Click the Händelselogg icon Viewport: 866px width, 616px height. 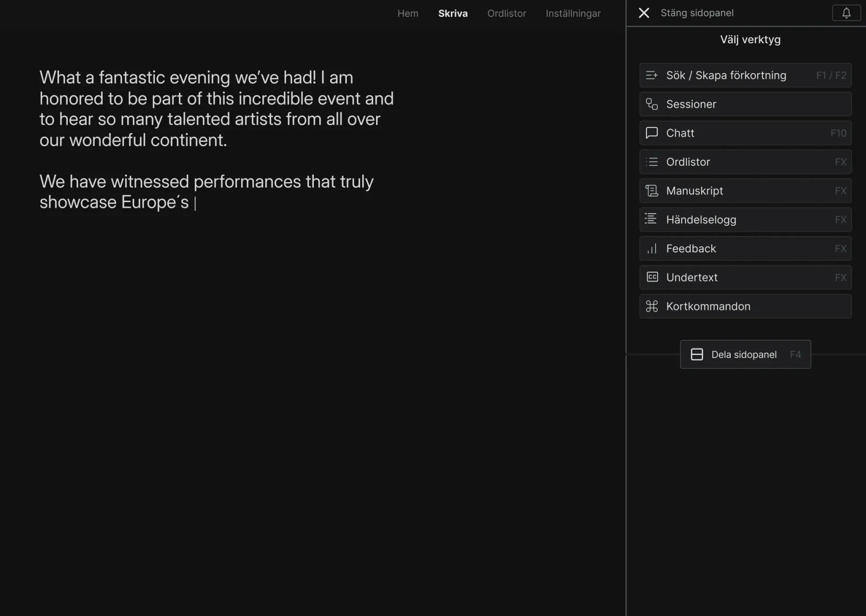(651, 219)
